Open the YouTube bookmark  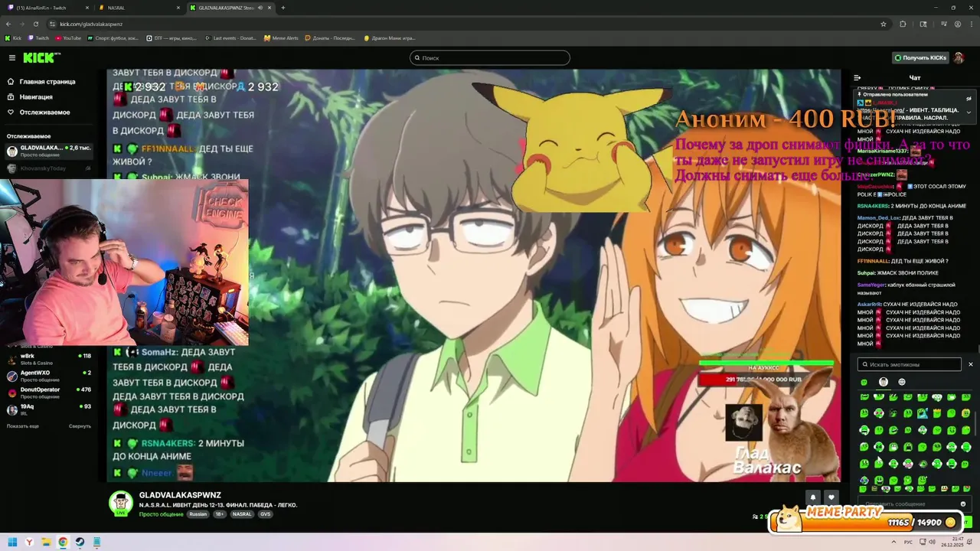tap(67, 37)
